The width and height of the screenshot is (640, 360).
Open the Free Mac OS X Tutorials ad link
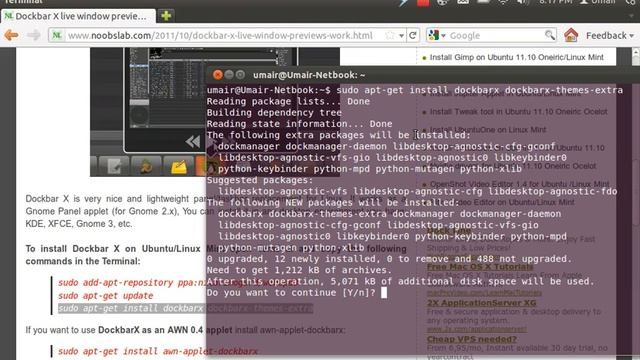click(480, 267)
